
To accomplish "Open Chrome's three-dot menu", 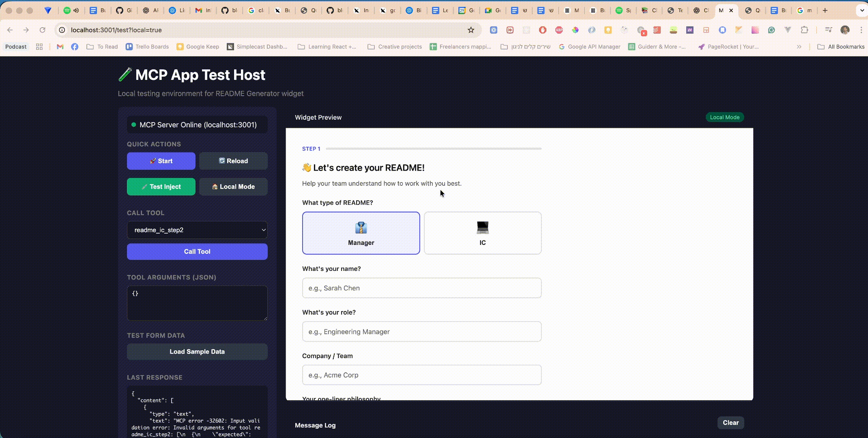I will [x=861, y=30].
